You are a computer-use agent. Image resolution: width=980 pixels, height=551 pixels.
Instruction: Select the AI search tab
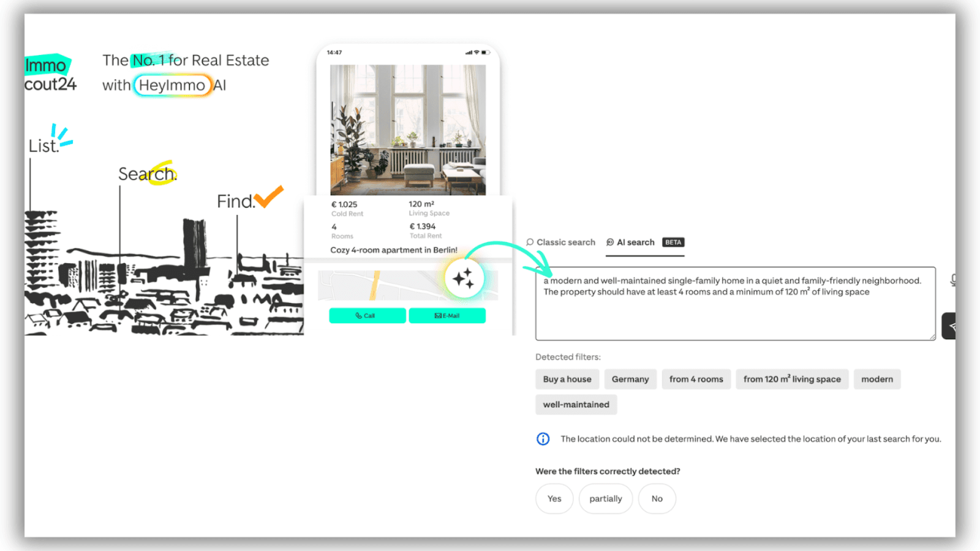pos(645,242)
